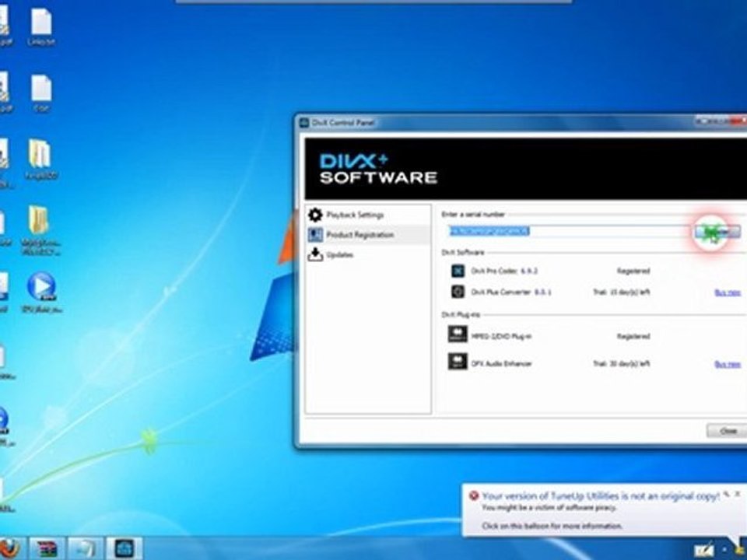Open Playback Settings gear icon
The image size is (747, 560).
pos(315,215)
